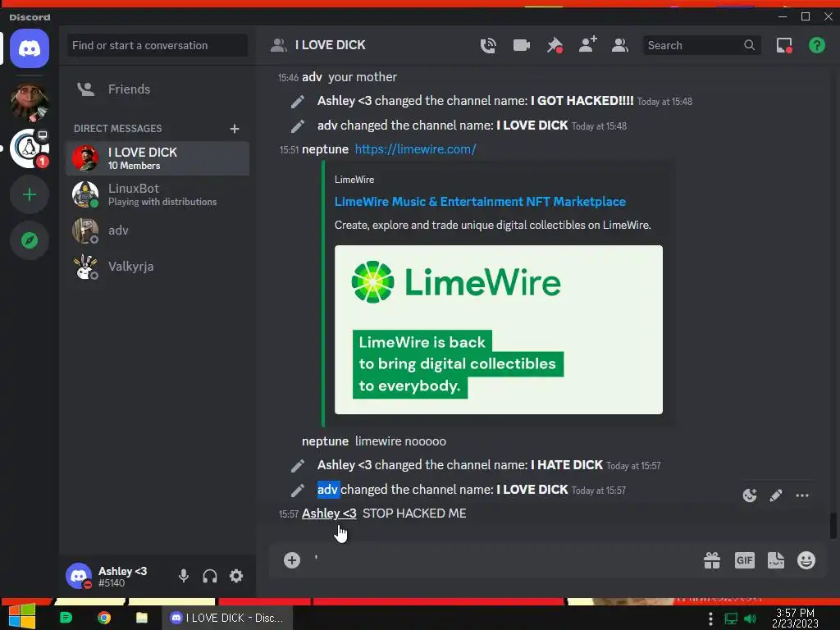The image size is (840, 630).
Task: Click the search magnifier icon
Action: 750,46
